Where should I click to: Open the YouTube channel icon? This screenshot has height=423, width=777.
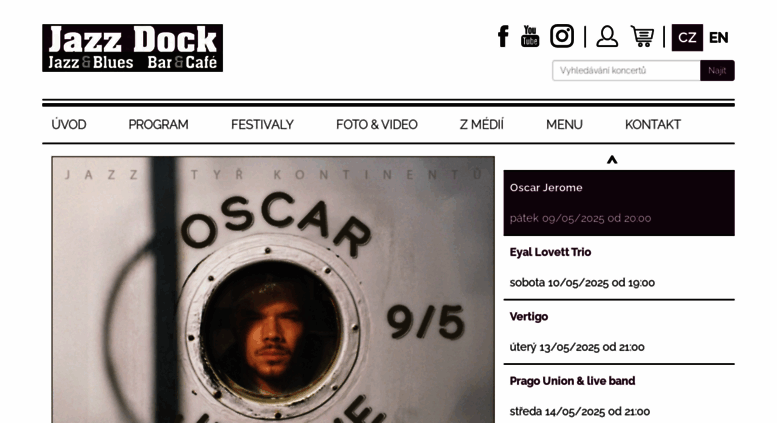(x=530, y=37)
